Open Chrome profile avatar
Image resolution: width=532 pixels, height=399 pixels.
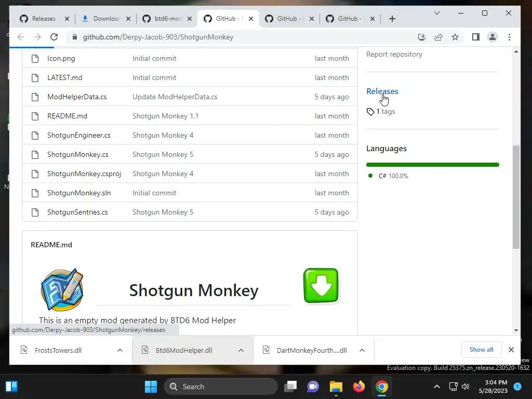493,37
